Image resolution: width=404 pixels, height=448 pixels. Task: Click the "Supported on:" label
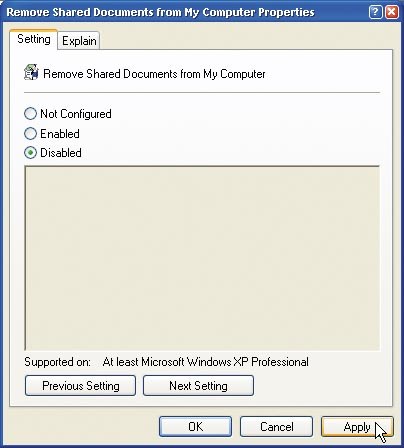(x=57, y=362)
